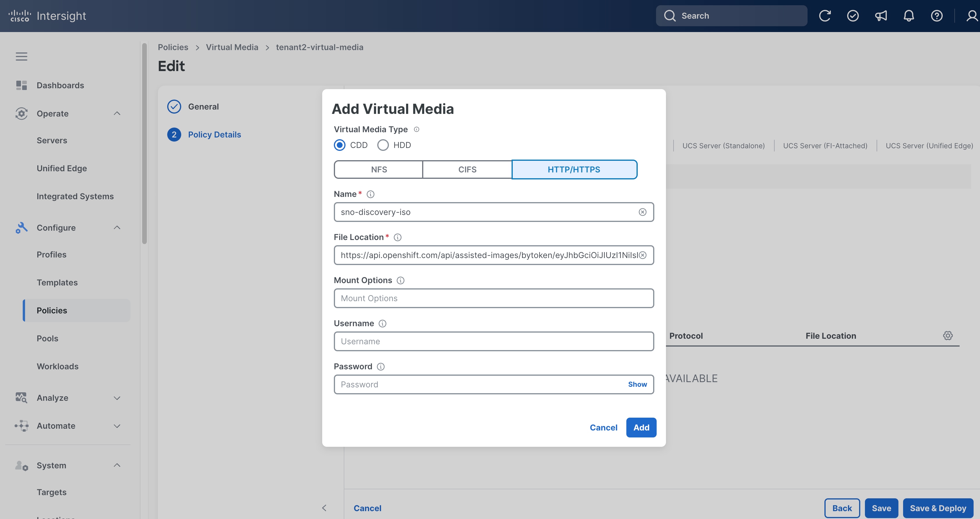This screenshot has width=980, height=519.
Task: Select the HTTP/HTTPS protocol tab
Action: (x=574, y=169)
